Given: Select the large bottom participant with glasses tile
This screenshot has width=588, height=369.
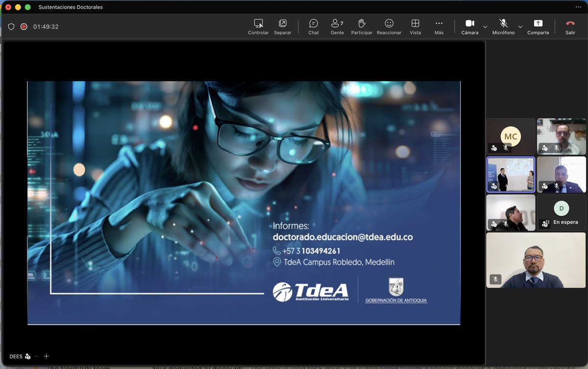Looking at the screenshot, I should tap(536, 260).
